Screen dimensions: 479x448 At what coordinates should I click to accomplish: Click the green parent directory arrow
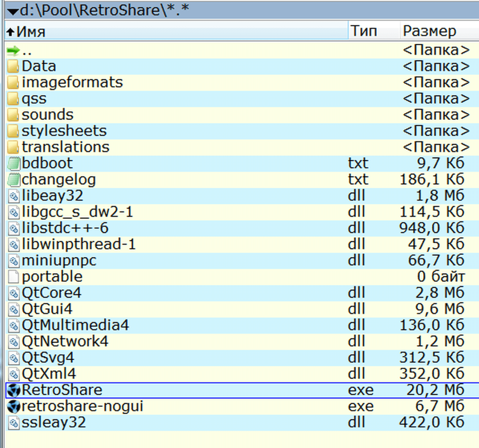(x=13, y=50)
